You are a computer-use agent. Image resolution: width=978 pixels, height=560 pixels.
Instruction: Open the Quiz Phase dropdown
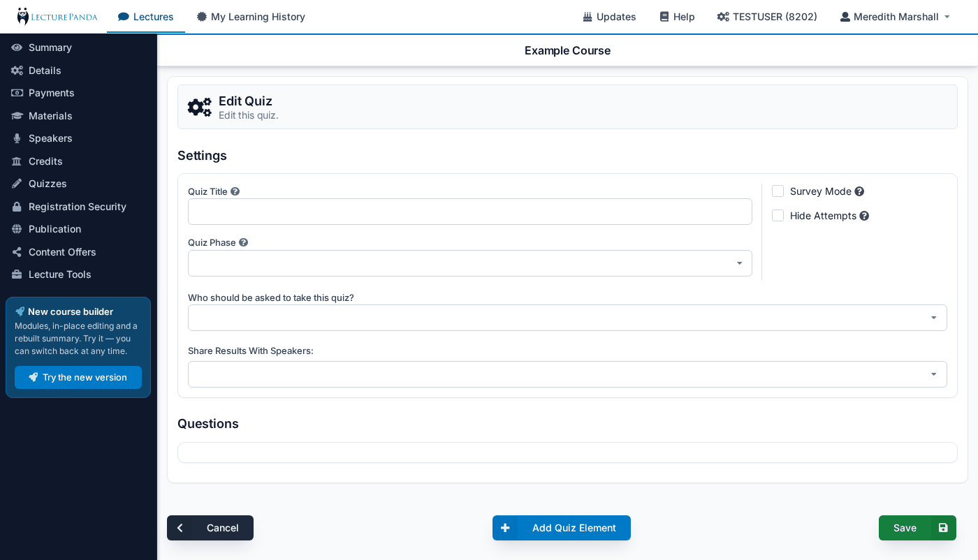tap(470, 263)
